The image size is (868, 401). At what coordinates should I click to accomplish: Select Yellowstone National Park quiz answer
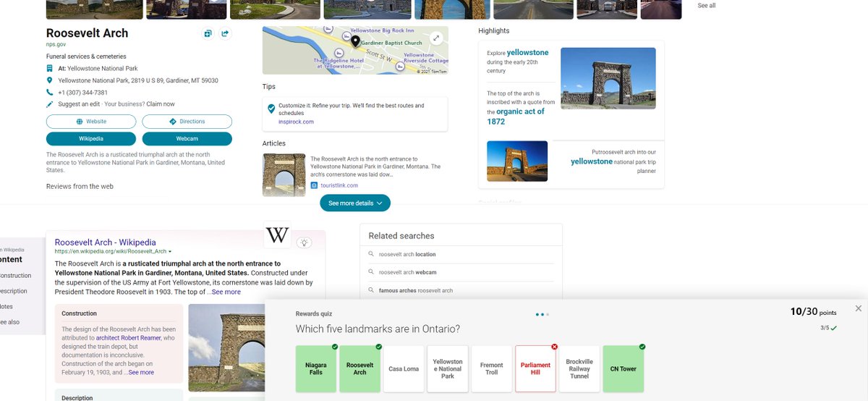pos(448,369)
